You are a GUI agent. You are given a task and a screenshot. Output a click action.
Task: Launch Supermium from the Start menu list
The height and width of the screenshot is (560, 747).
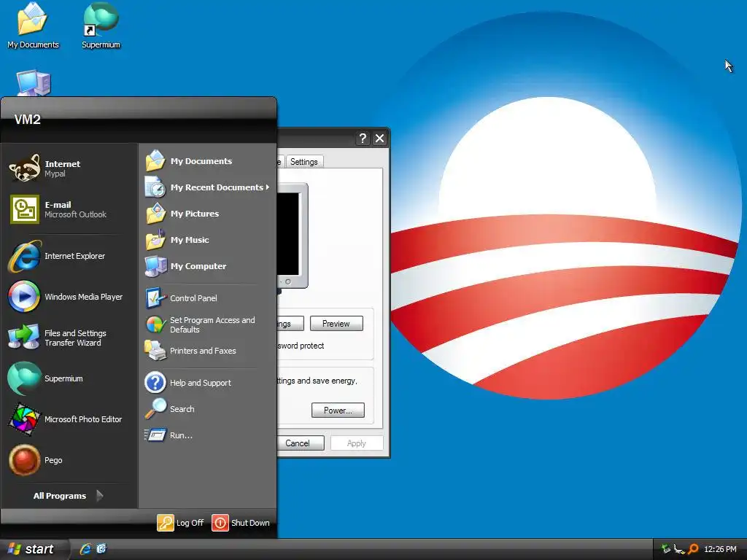tap(69, 378)
